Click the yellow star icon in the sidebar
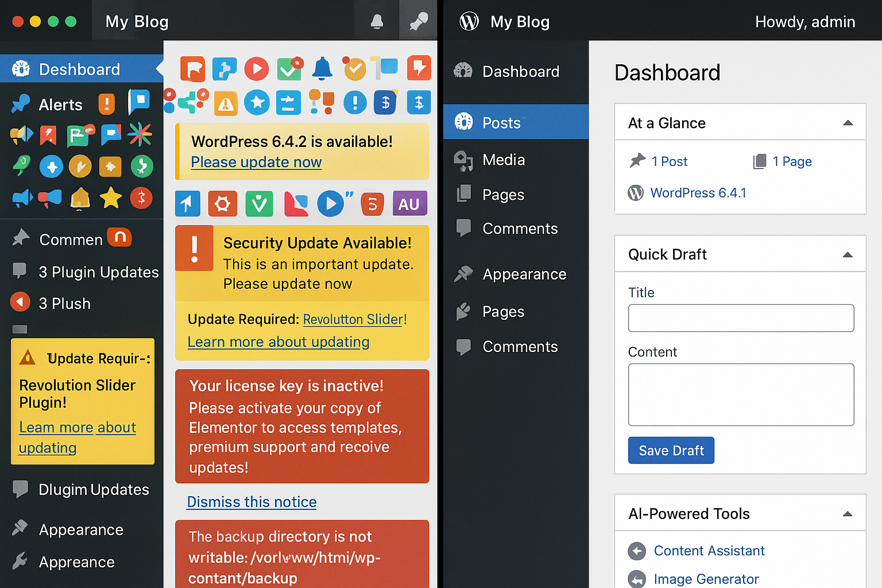Viewport: 882px width, 588px height. pyautogui.click(x=111, y=198)
